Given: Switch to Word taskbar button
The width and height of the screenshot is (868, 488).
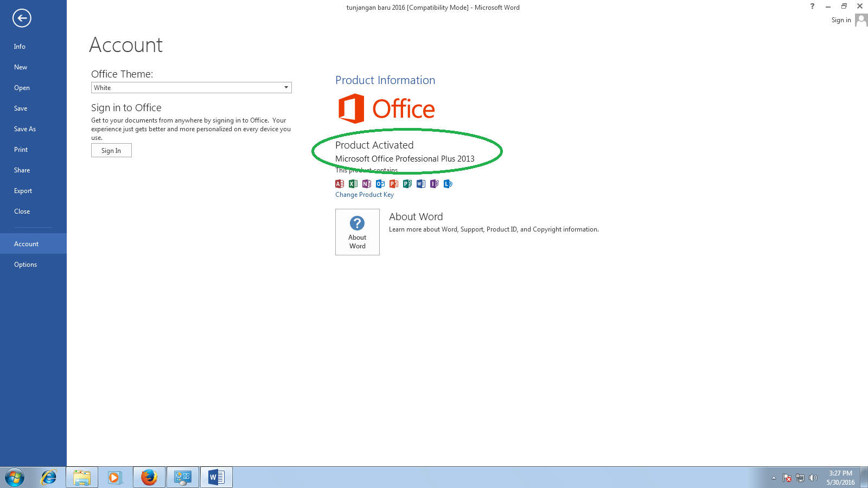Looking at the screenshot, I should (x=216, y=478).
